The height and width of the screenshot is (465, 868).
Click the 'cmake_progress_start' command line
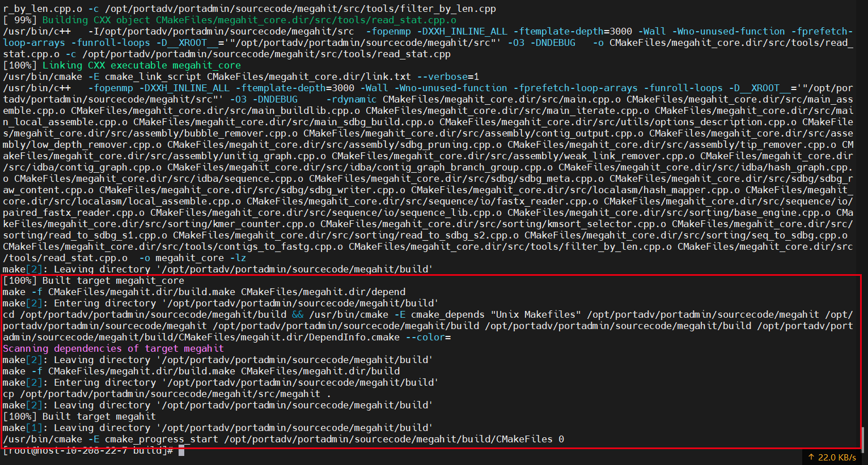283,439
